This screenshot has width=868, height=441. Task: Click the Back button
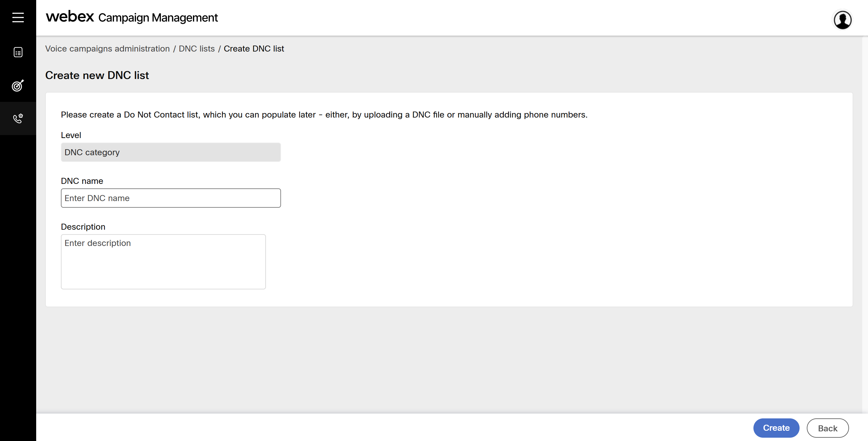pyautogui.click(x=827, y=428)
